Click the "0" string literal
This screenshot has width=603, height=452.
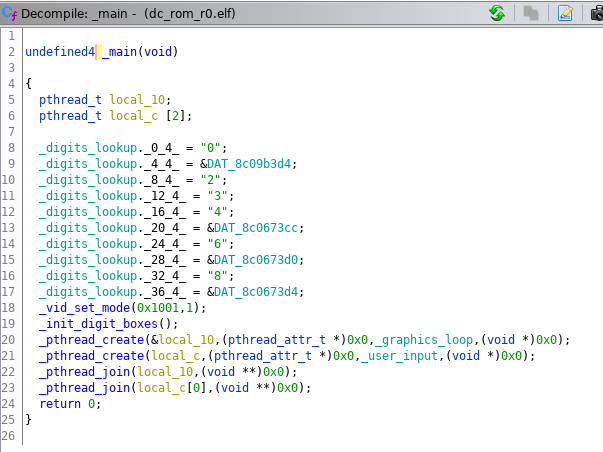tap(210, 148)
